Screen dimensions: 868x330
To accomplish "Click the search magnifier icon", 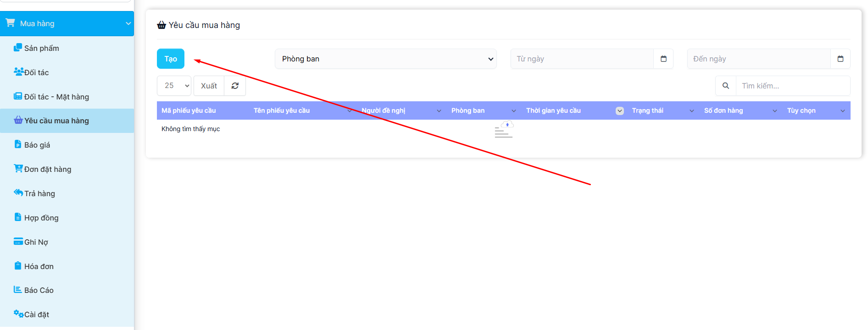I will pos(725,86).
